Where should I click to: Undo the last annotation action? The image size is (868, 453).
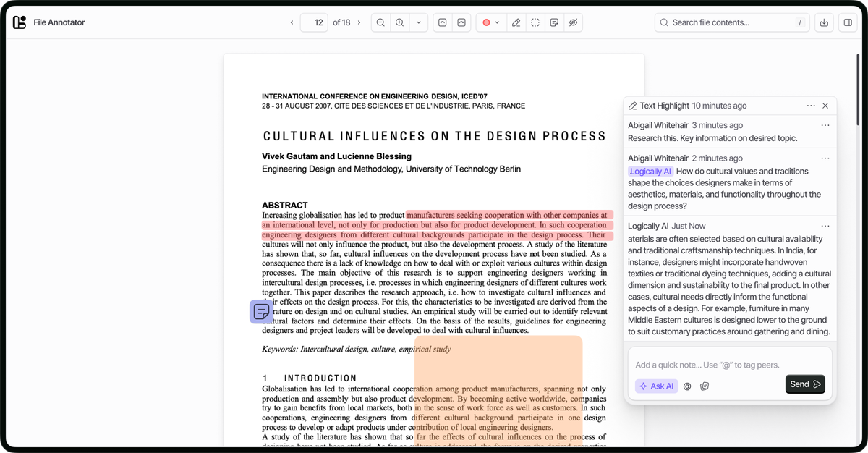442,22
